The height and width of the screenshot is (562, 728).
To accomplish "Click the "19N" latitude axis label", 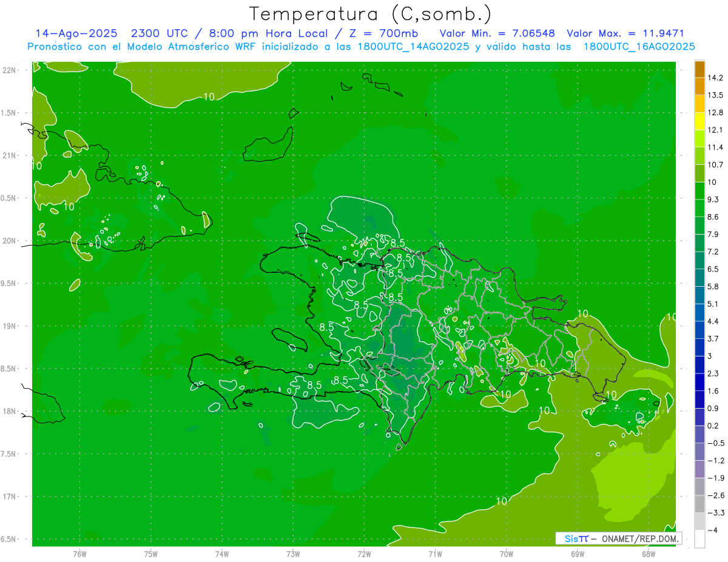I will point(8,326).
